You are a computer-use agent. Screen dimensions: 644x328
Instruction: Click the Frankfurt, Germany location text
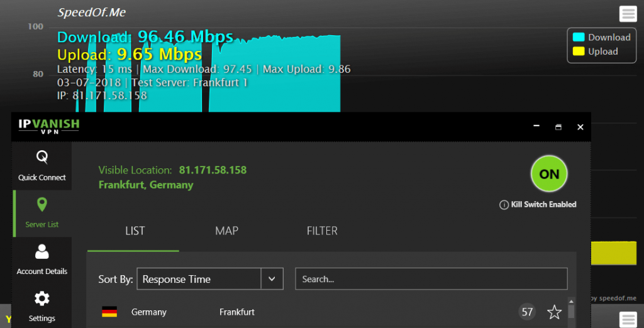tap(146, 185)
